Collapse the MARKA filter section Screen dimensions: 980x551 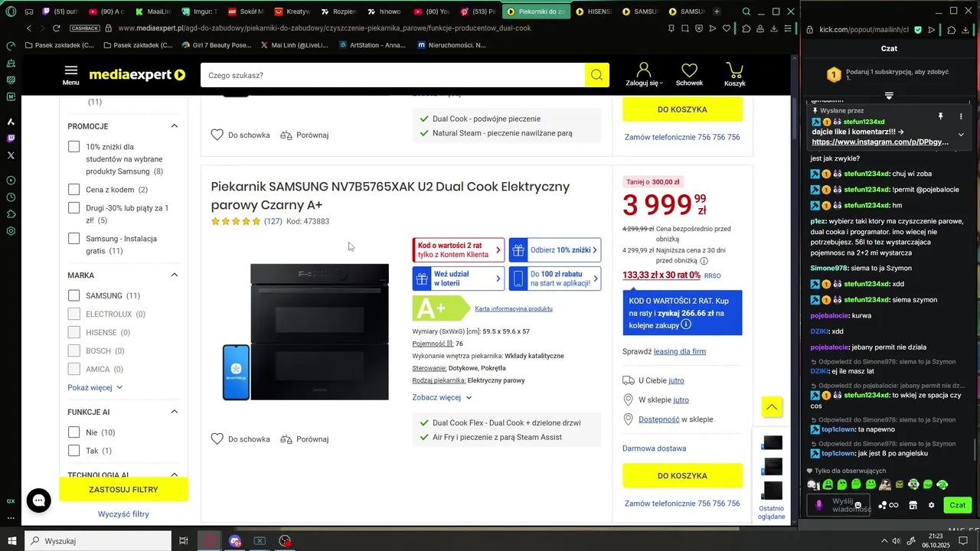pyautogui.click(x=174, y=275)
